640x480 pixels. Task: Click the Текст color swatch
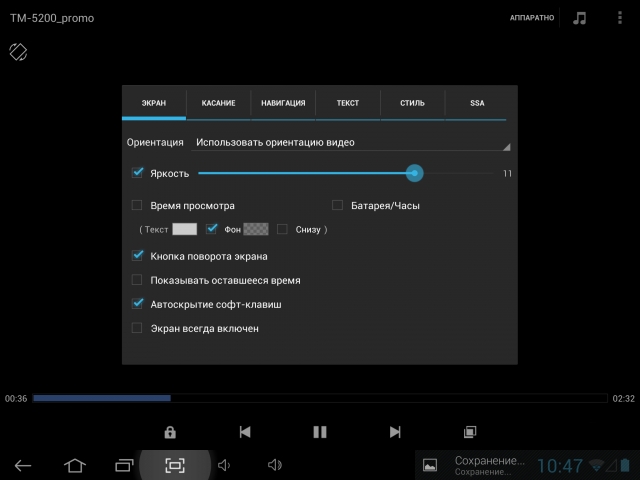(184, 229)
